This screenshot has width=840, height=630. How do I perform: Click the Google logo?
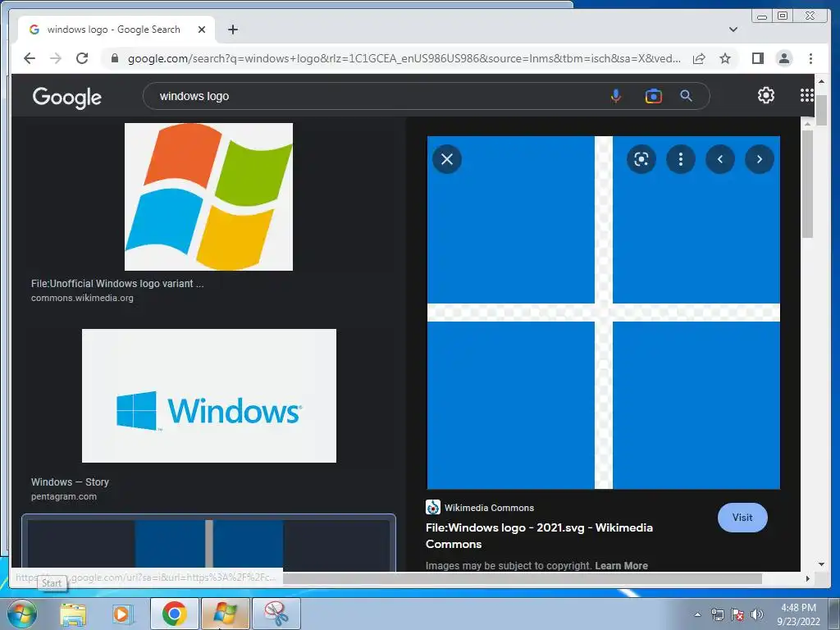67,98
